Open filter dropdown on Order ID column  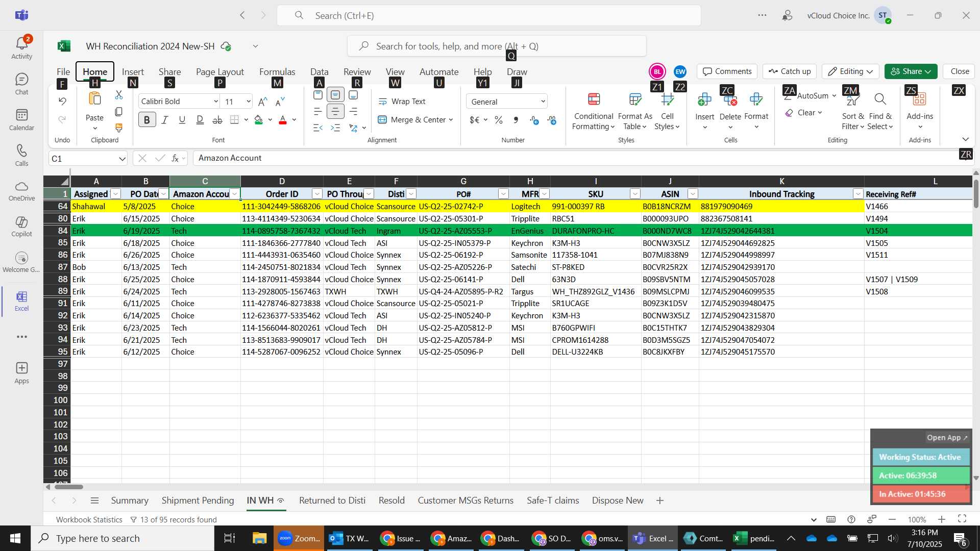pyautogui.click(x=317, y=194)
